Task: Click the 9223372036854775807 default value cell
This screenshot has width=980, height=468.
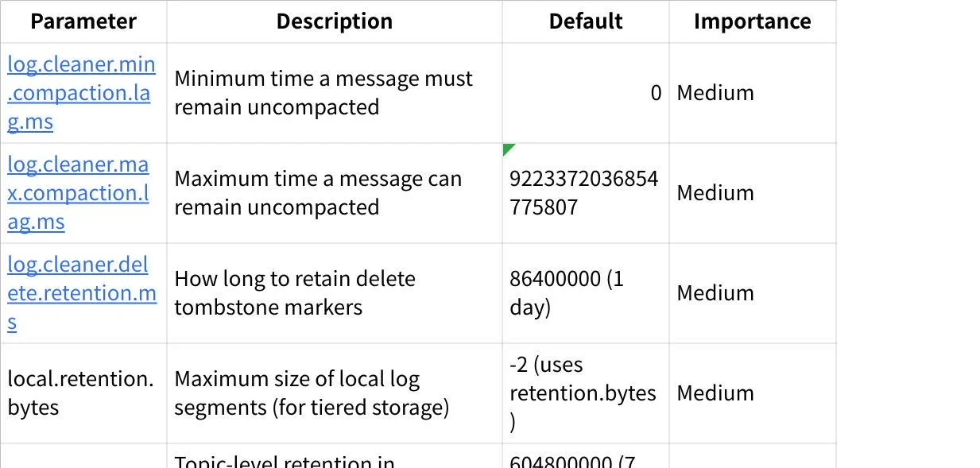Action: (x=585, y=193)
